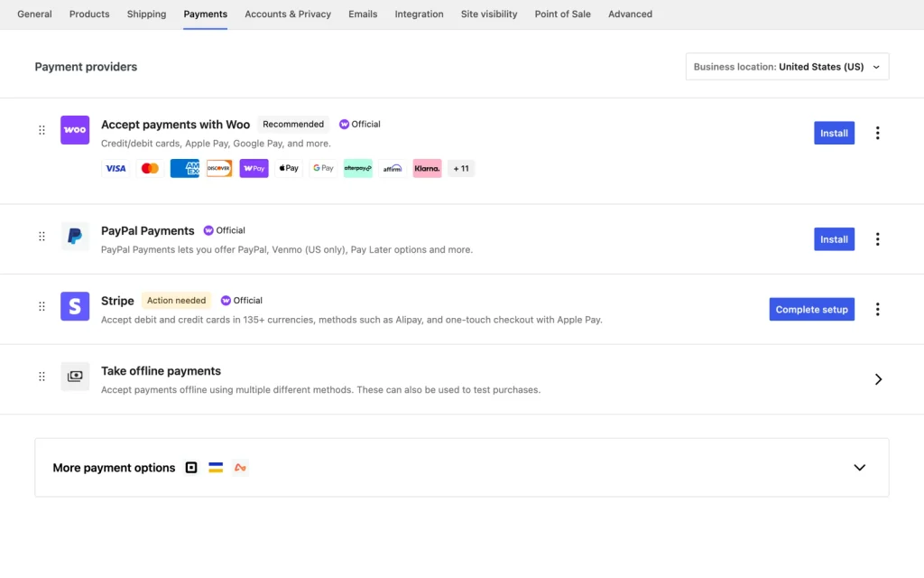The image size is (924, 578).
Task: Click the purple Woo logo icon
Action: [75, 130]
